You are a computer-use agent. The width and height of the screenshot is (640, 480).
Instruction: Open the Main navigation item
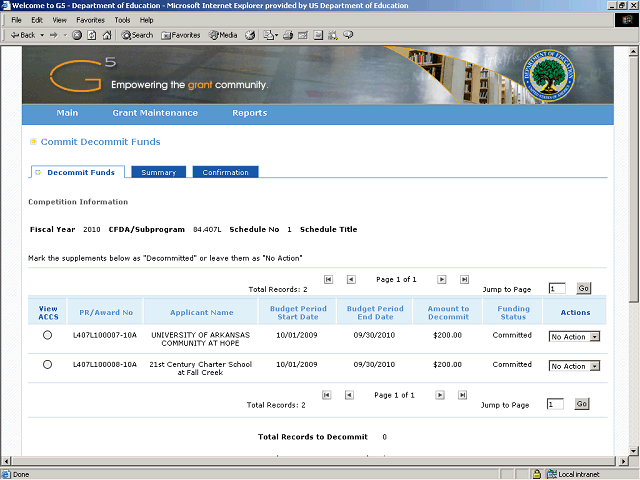click(x=67, y=113)
